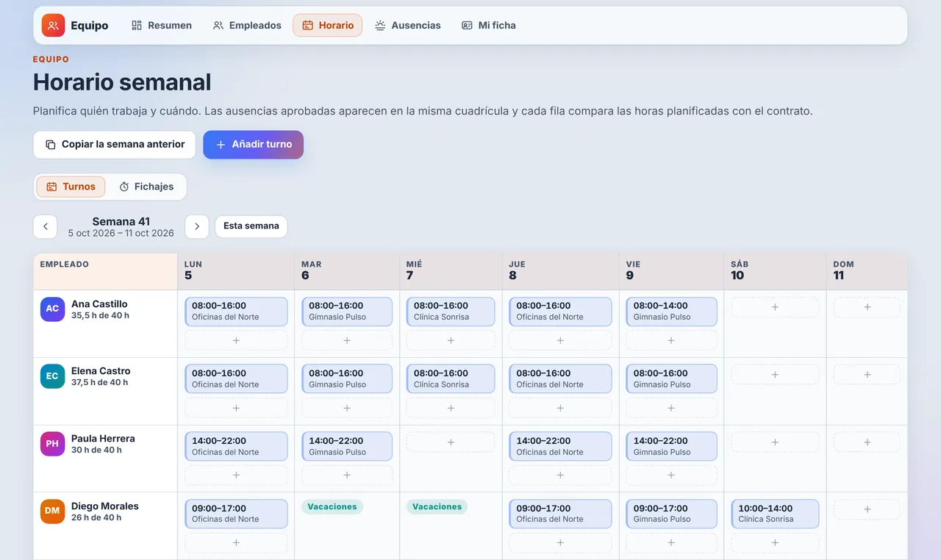Click Copiar la semana anterior button
Viewport: 941px width, 560px height.
[x=115, y=145]
